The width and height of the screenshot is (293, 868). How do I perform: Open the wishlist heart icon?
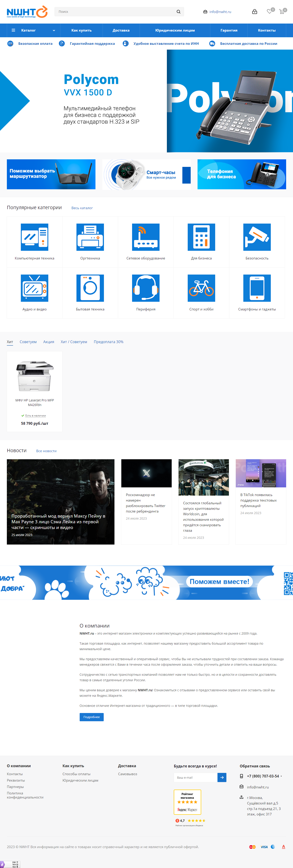point(269,11)
